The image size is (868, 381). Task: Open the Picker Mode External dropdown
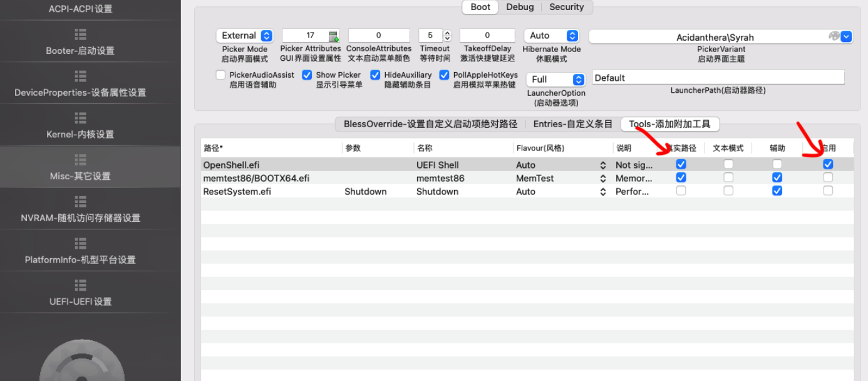pyautogui.click(x=245, y=36)
